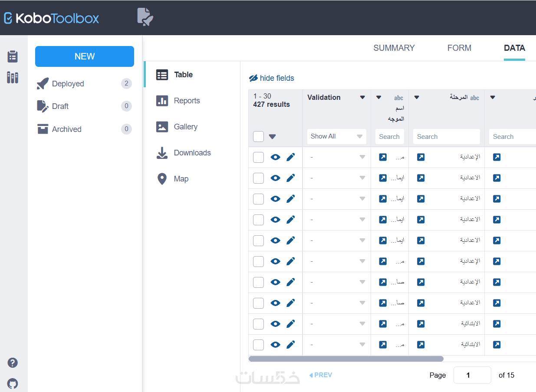Open the Help question mark icon
The height and width of the screenshot is (392, 536).
tap(13, 362)
